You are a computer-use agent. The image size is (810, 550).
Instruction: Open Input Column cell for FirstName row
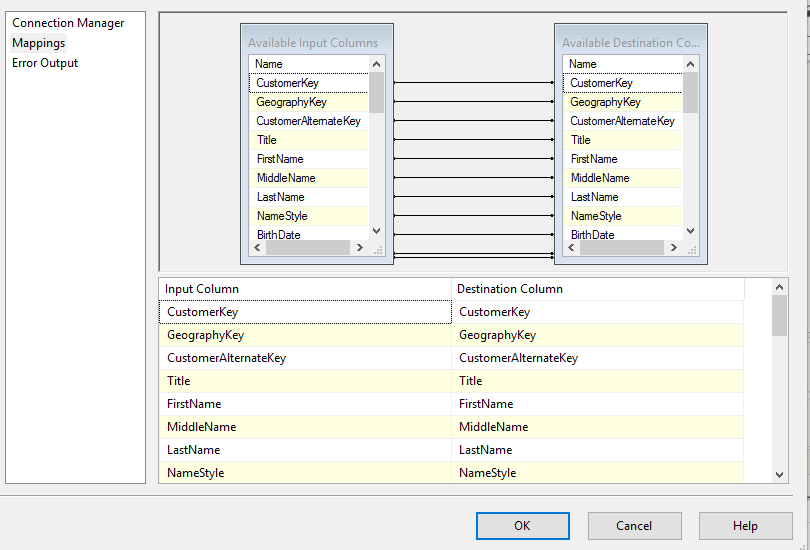304,404
